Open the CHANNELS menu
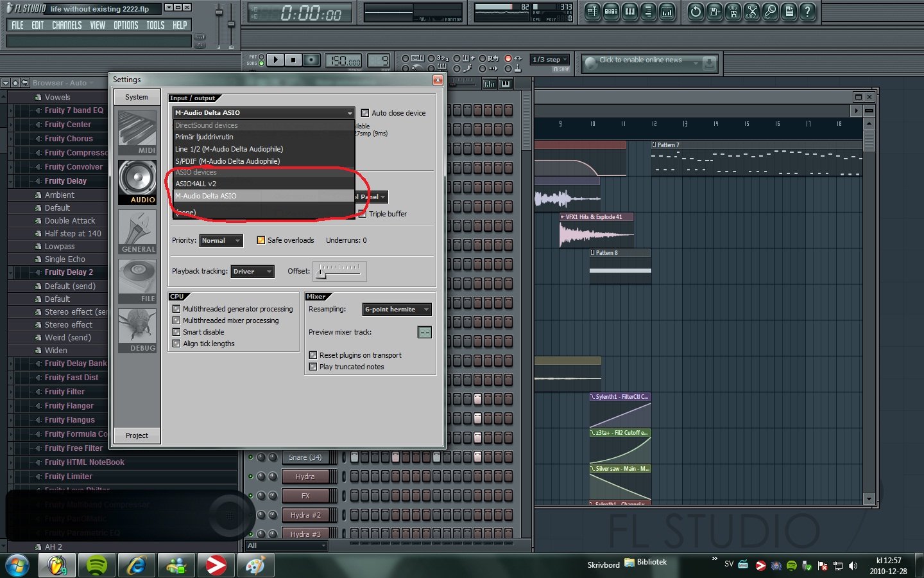Viewport: 924px width, 578px height. pyautogui.click(x=67, y=25)
